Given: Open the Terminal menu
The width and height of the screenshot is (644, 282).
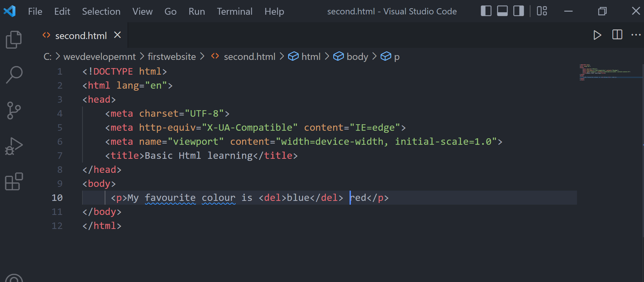Looking at the screenshot, I should (x=235, y=11).
